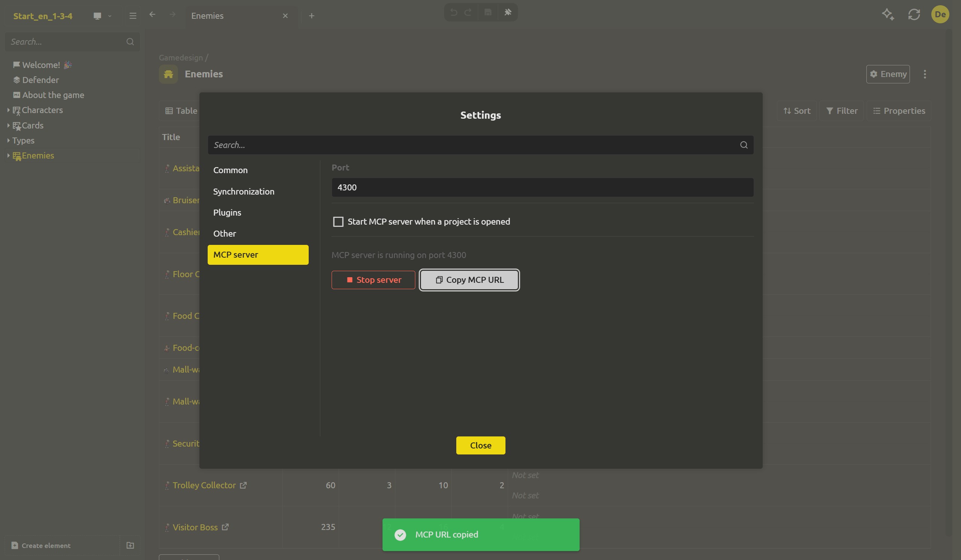Expand the Types tree node
The height and width of the screenshot is (560, 961).
8,140
